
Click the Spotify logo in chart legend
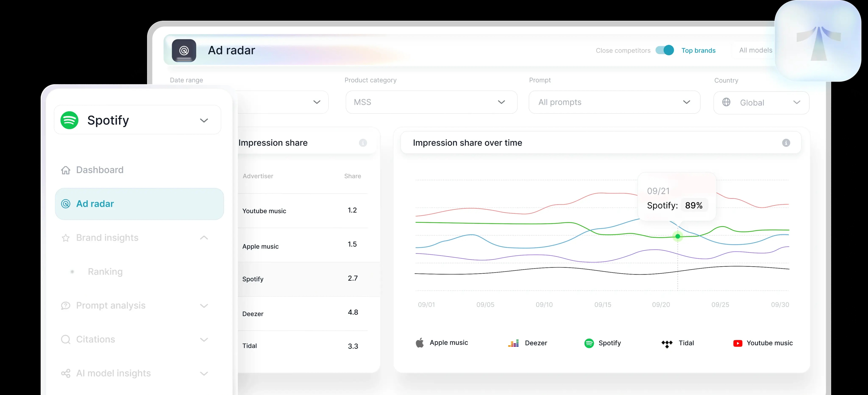[x=589, y=343]
